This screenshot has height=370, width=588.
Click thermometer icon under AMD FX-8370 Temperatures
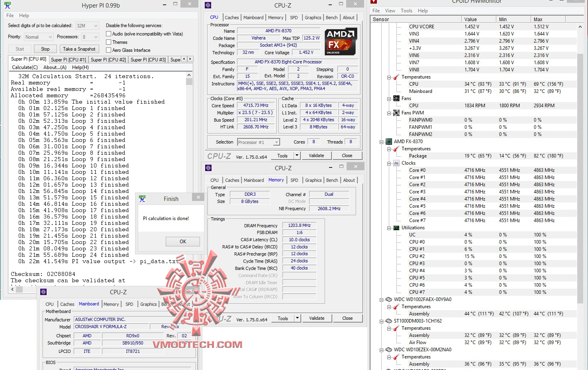click(396, 149)
